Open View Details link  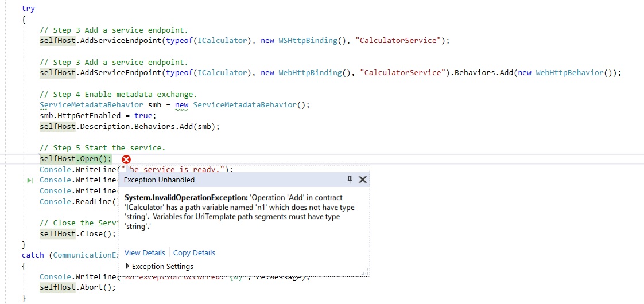coord(145,252)
